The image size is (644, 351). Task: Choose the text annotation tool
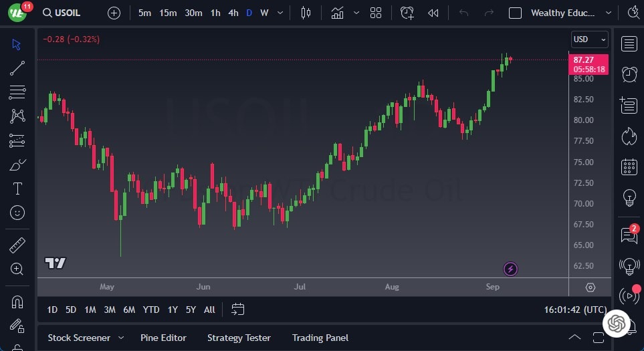click(x=17, y=189)
